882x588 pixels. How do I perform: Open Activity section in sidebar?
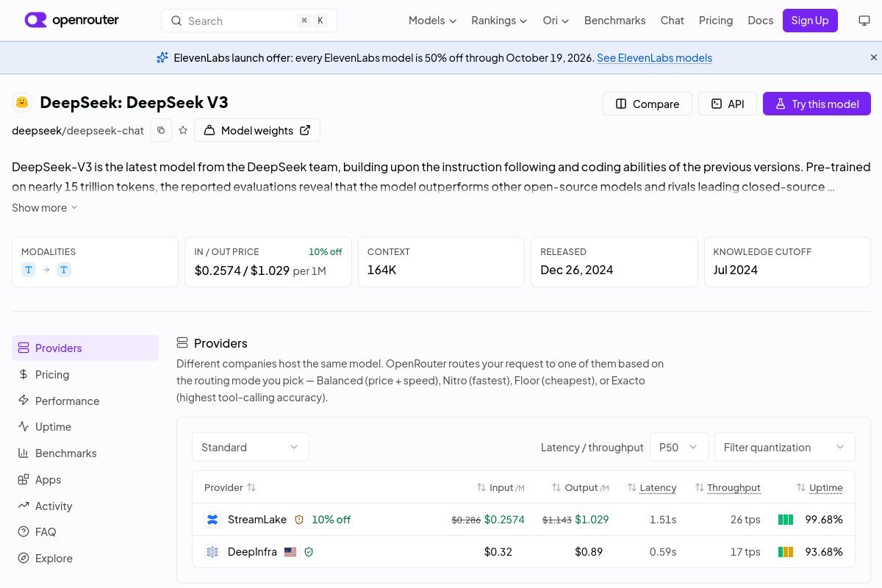click(85, 506)
